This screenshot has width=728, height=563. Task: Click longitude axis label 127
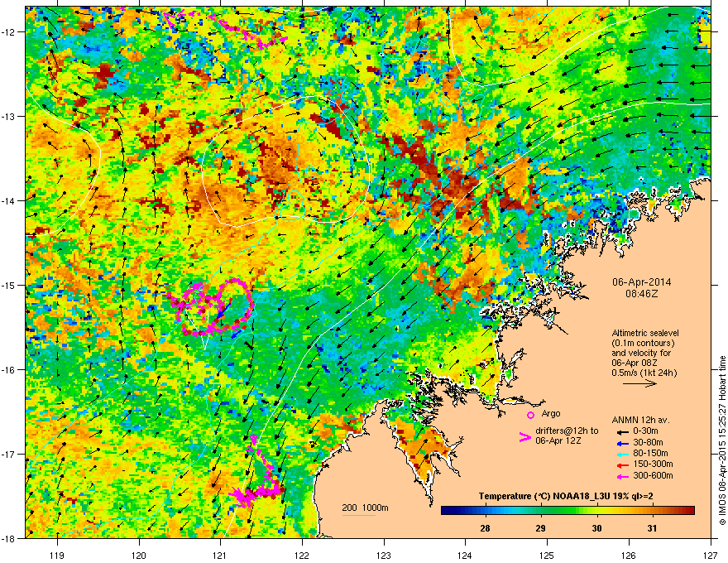point(711,555)
